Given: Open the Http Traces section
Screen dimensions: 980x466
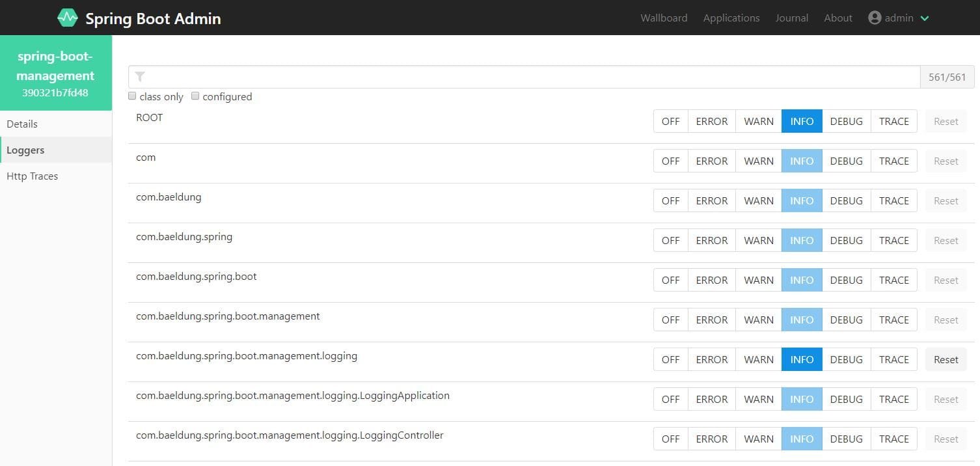Looking at the screenshot, I should (32, 176).
